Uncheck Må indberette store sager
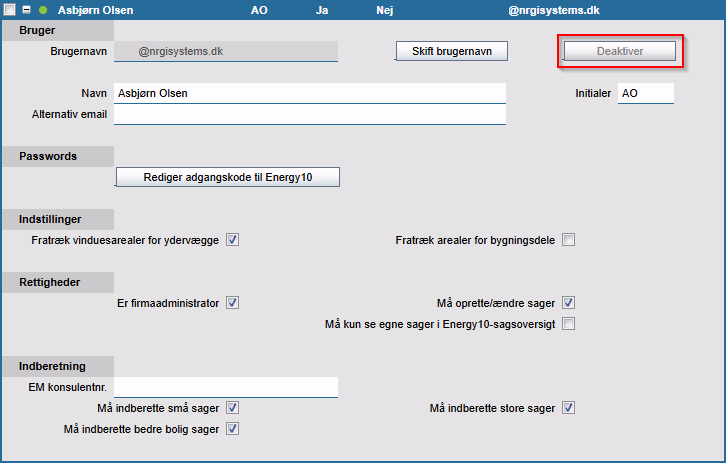The height and width of the screenshot is (463, 726). tap(568, 408)
